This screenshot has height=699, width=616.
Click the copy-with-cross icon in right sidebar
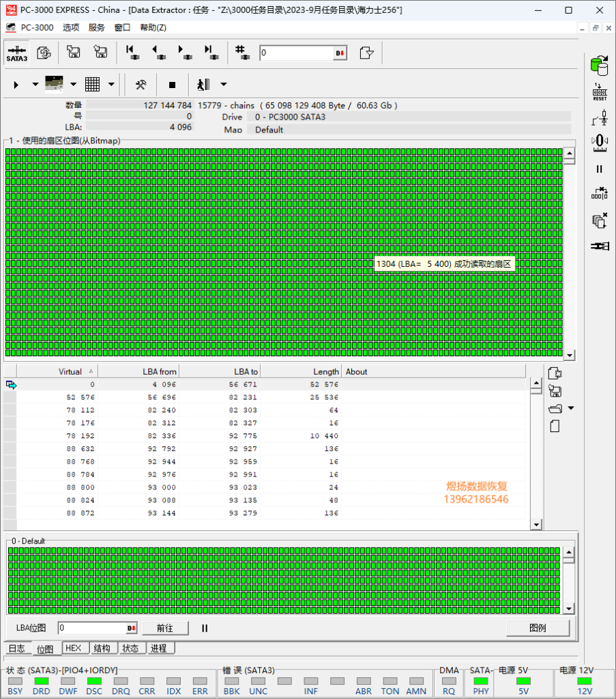[x=600, y=220]
